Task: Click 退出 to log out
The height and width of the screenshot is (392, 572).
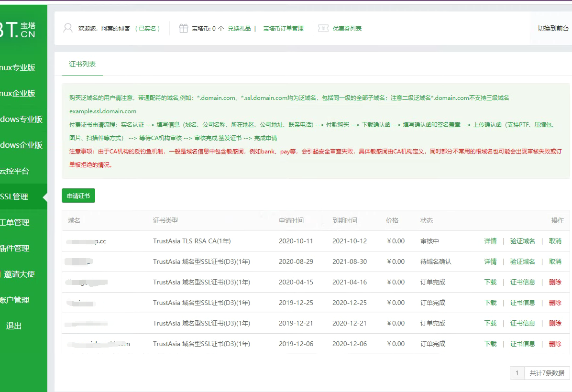Action: click(x=14, y=326)
